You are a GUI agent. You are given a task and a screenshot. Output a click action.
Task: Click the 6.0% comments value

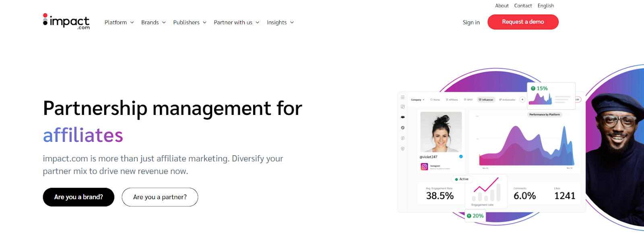click(524, 196)
